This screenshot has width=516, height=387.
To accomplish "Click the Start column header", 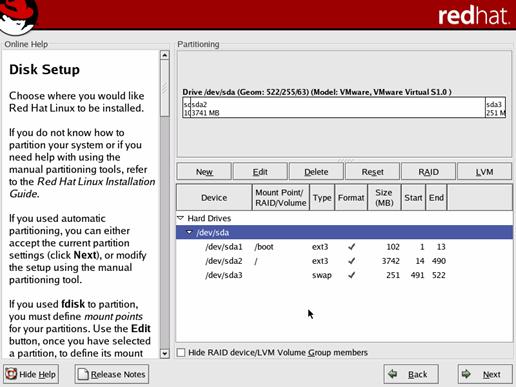I will 413,198.
